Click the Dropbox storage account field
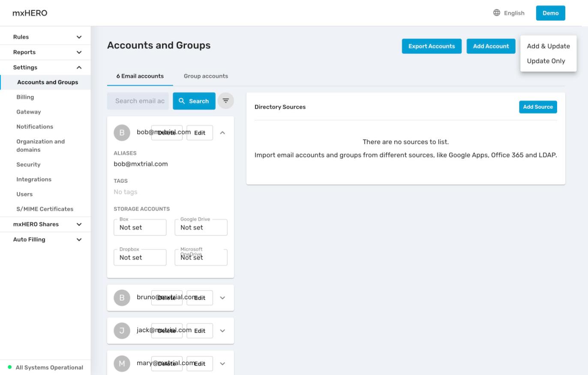Viewport: 588px width, 375px height. click(x=140, y=257)
